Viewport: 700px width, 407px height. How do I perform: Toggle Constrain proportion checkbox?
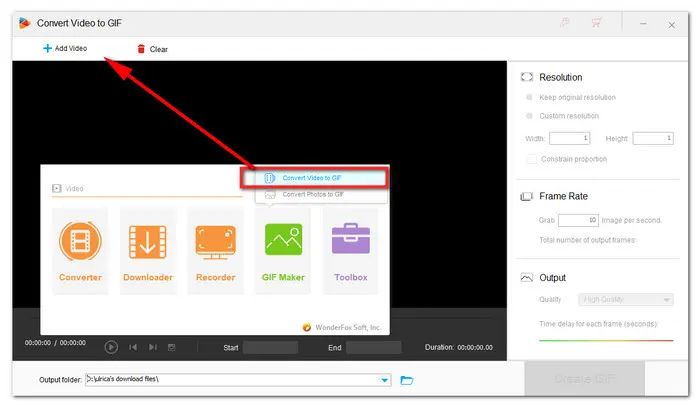(x=531, y=159)
